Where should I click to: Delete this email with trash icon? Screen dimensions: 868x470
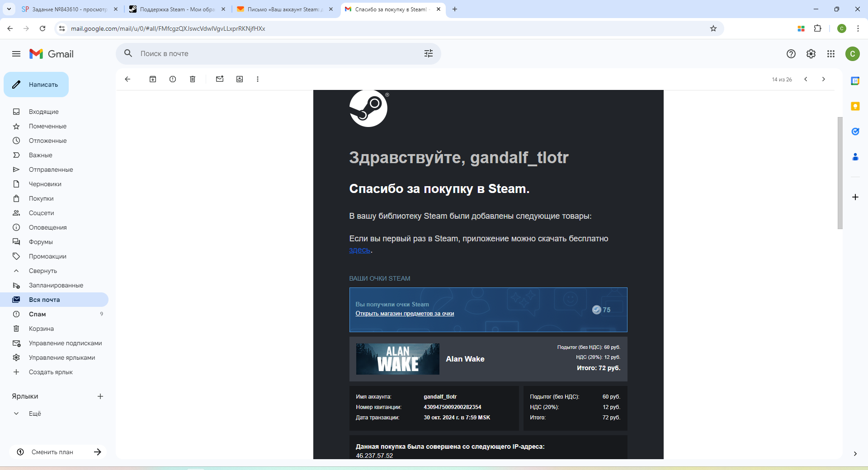click(193, 79)
